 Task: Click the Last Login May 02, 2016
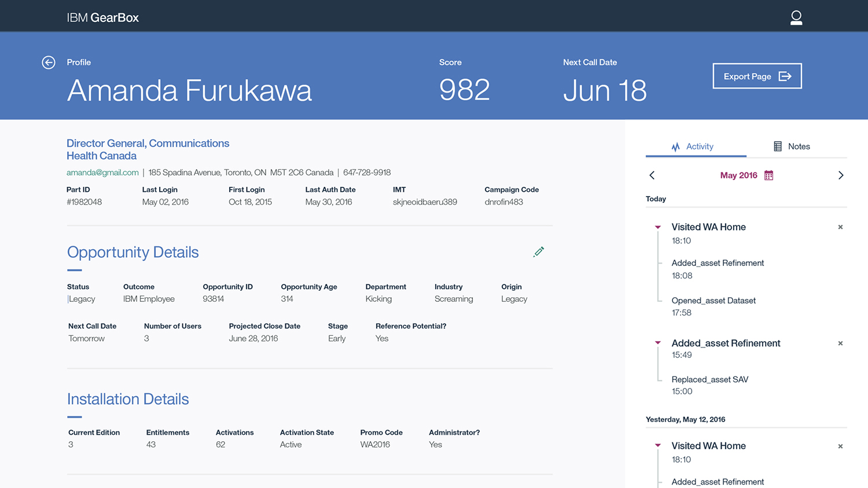pos(165,202)
